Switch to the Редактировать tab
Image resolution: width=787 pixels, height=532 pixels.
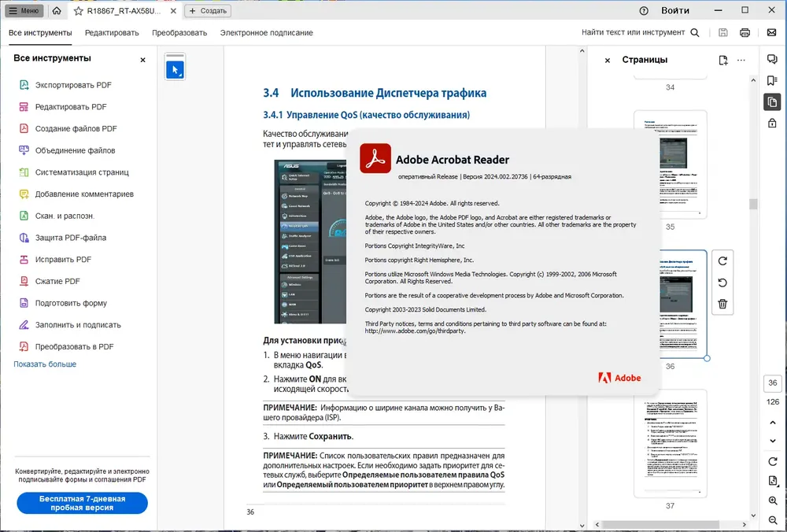pos(112,32)
